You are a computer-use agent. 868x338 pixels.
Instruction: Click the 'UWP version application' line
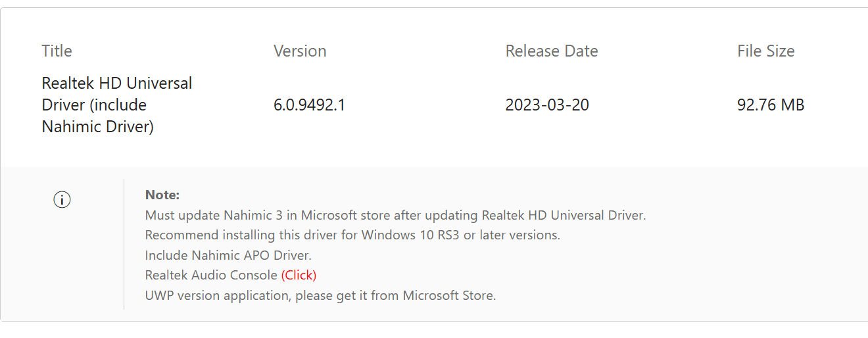[x=320, y=295]
